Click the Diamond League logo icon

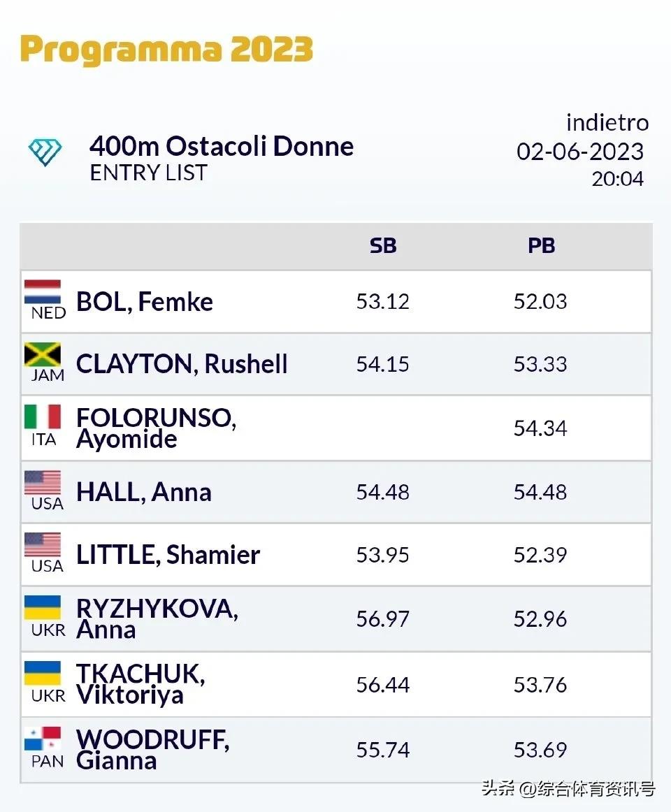tap(45, 151)
